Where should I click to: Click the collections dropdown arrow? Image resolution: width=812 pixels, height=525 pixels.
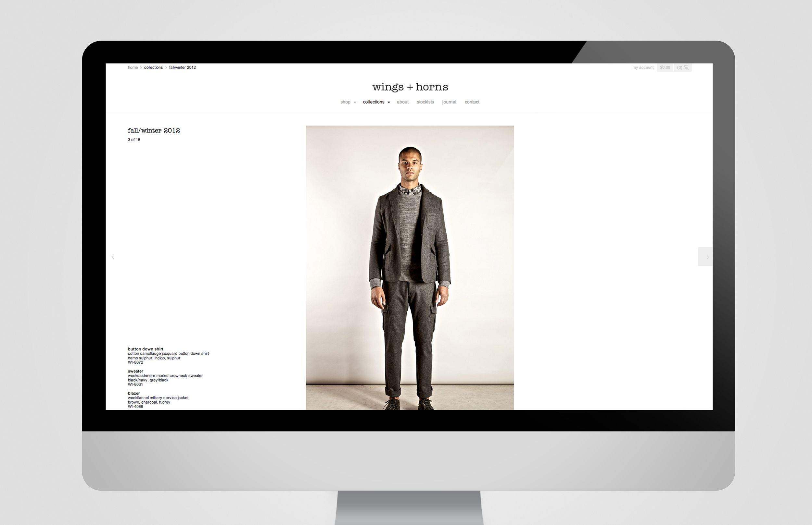[x=388, y=102]
